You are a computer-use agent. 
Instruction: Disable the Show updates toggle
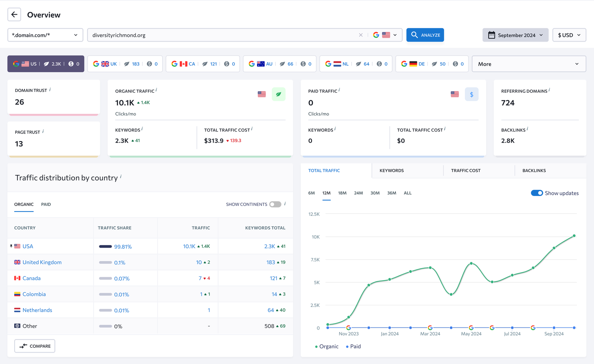coord(537,193)
